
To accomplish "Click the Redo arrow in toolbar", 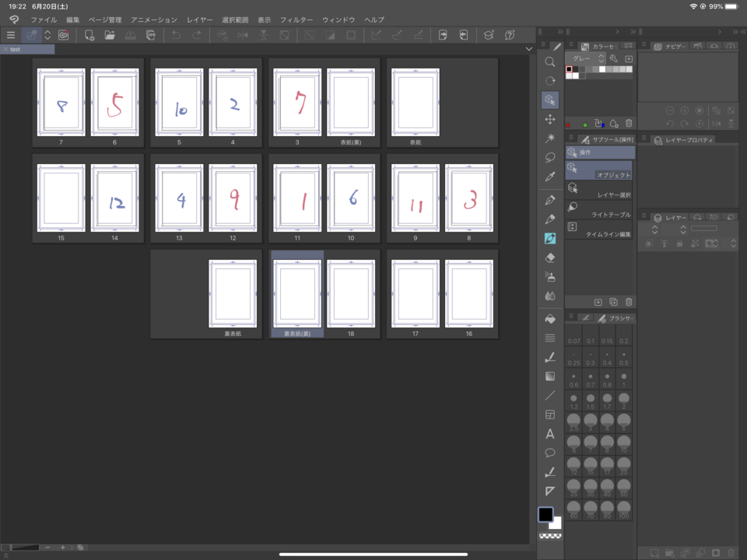I will click(x=196, y=35).
